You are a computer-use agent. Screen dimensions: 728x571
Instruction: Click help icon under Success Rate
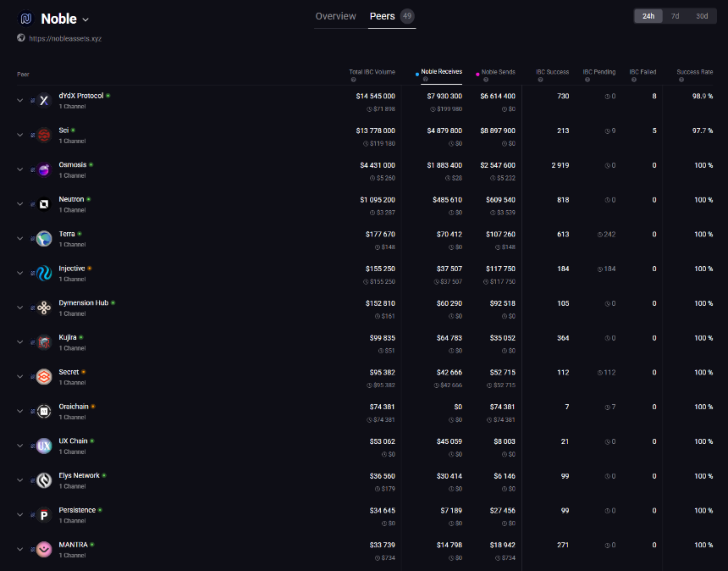point(681,80)
